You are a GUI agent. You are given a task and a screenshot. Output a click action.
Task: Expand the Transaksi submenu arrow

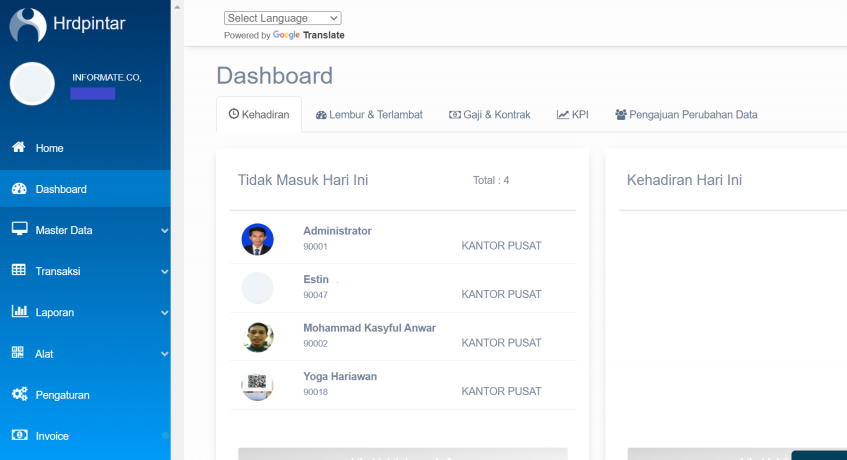click(x=164, y=272)
